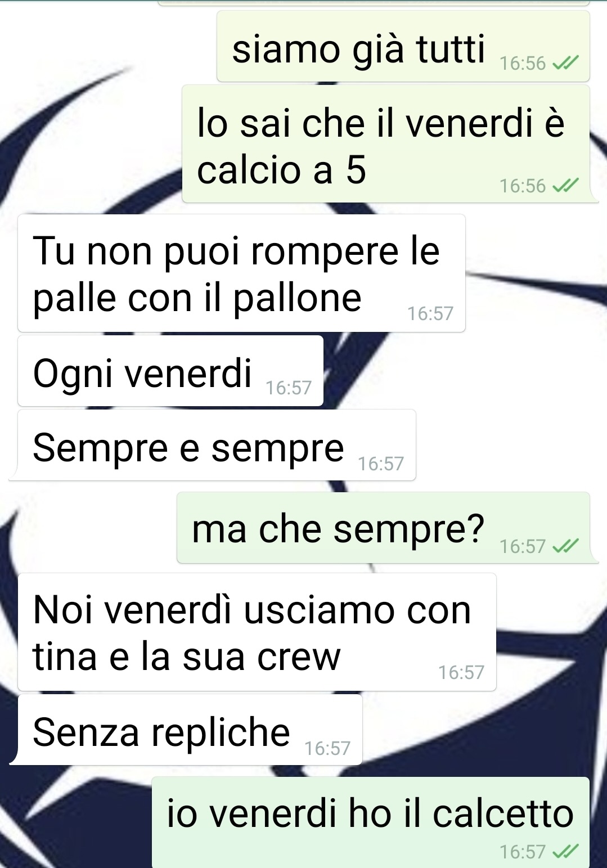Screen dimensions: 607x868
Task: Select the 'Noi venerdì usciamo con tina' message
Action: [x=257, y=632]
